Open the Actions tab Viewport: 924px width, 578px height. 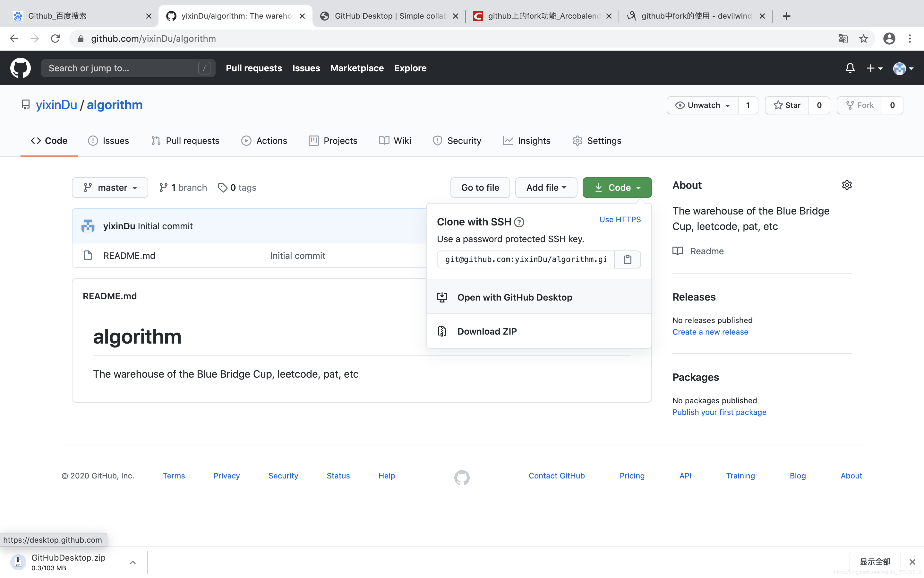[264, 141]
